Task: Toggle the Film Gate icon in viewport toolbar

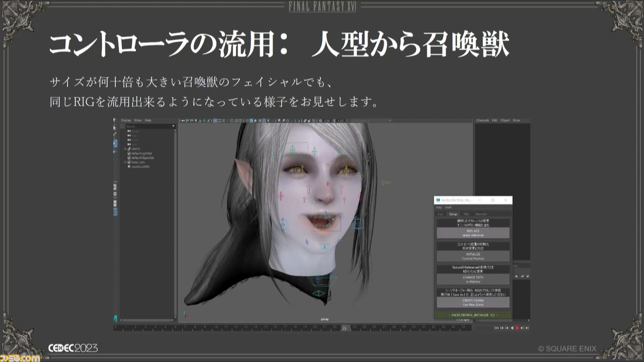Action: tap(220, 121)
